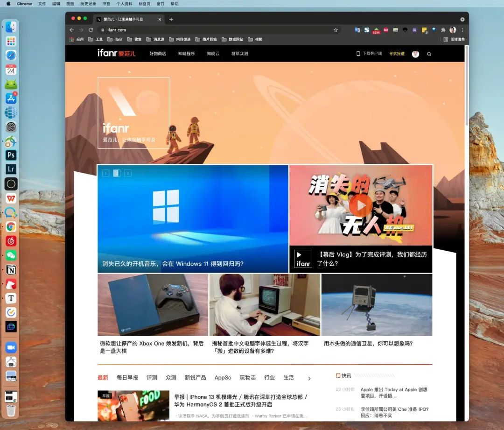The width and height of the screenshot is (504, 430).
Task: Select the 玩物志 category tab
Action: tap(247, 378)
